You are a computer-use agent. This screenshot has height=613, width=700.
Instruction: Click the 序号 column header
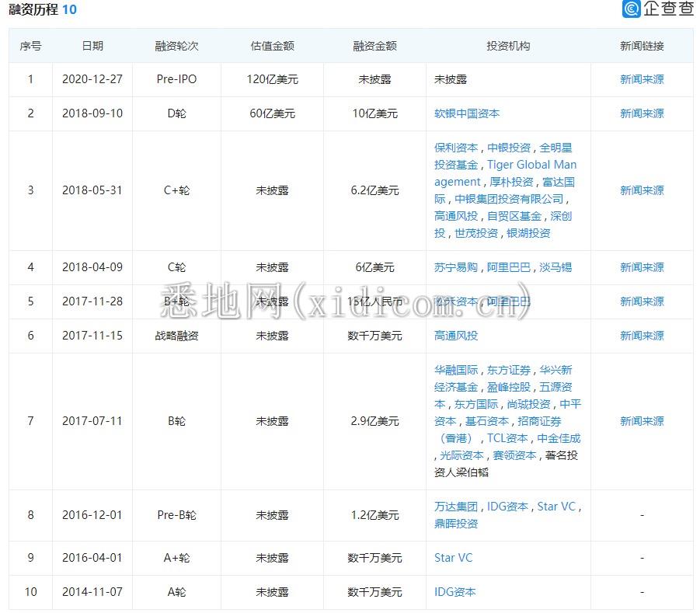click(30, 46)
